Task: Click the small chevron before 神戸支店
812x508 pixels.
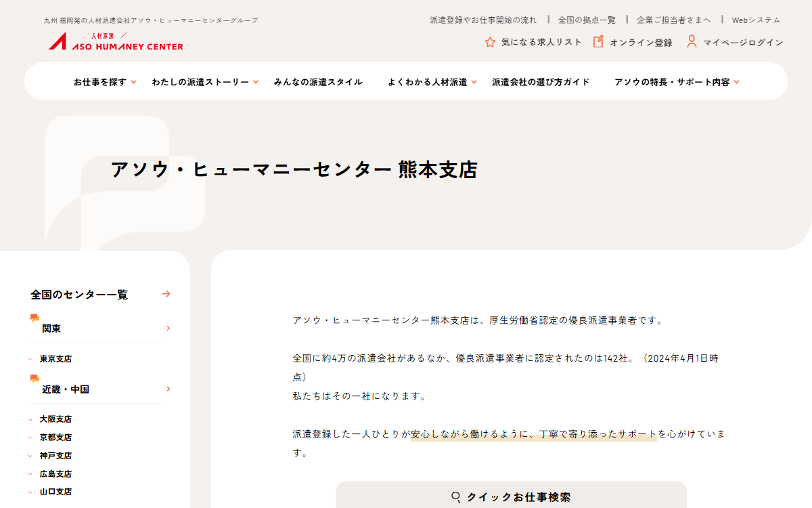Action: click(30, 457)
